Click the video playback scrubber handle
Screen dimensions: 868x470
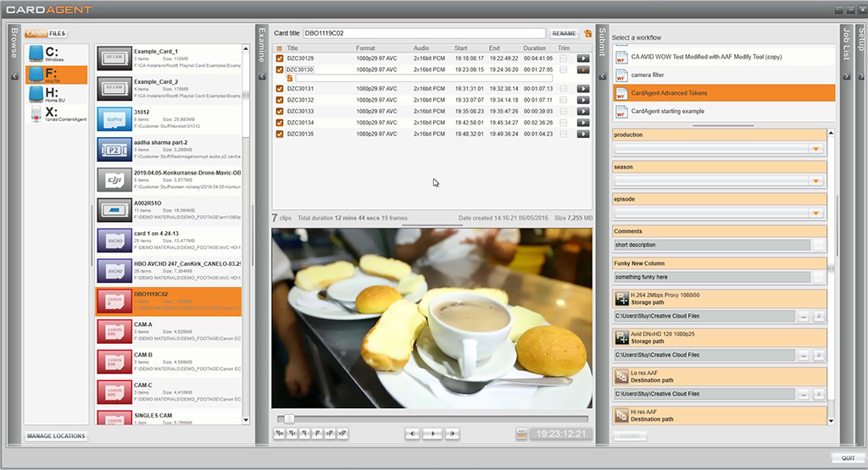[289, 418]
